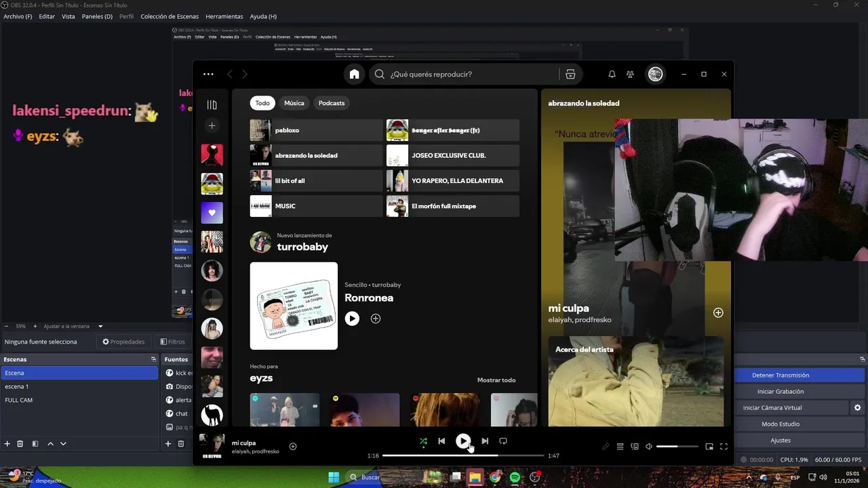Open Spotify notifications bell
Viewport: 868px width, 488px height.
pyautogui.click(x=612, y=75)
